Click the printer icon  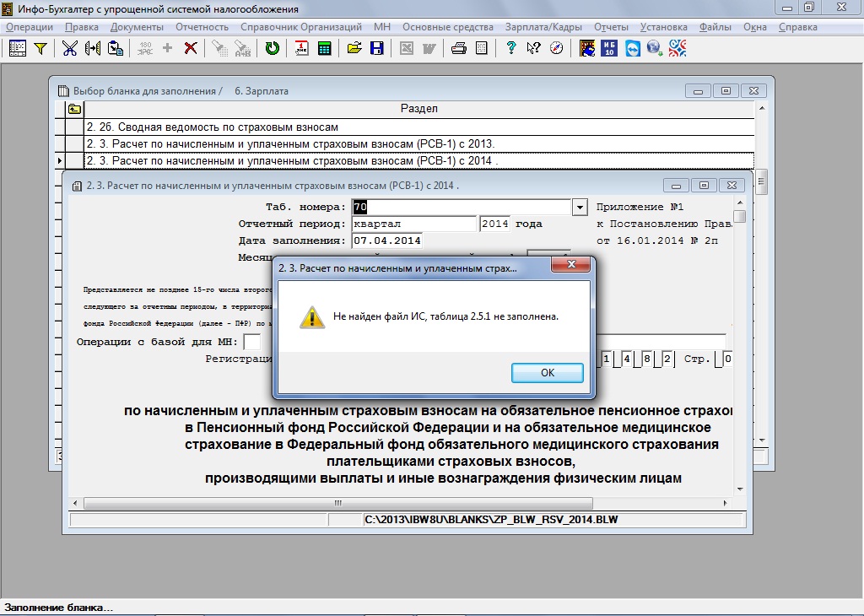click(458, 48)
